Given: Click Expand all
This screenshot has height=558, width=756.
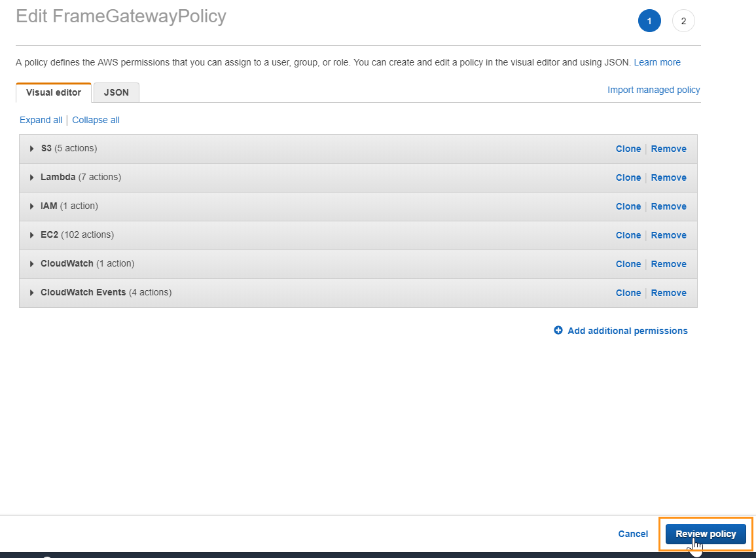Looking at the screenshot, I should pyautogui.click(x=41, y=120).
